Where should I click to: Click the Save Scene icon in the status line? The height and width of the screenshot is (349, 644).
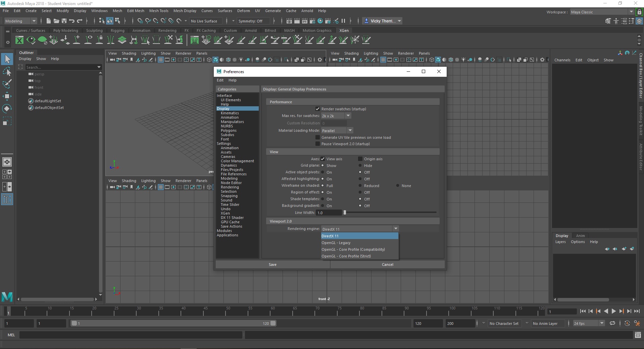(64, 21)
